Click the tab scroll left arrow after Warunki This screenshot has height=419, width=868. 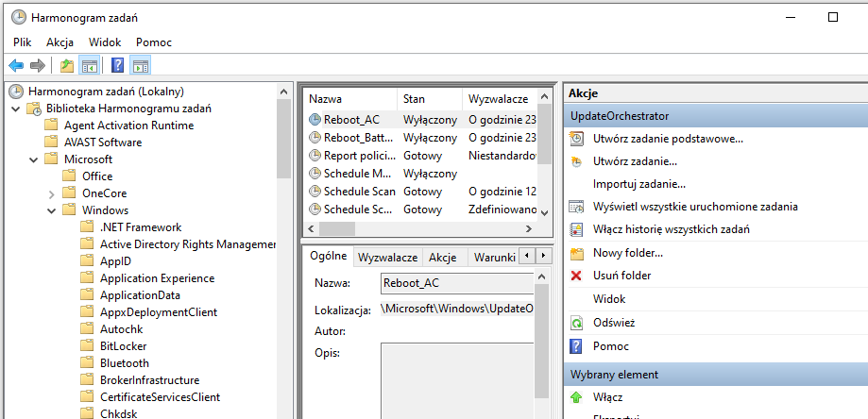click(529, 256)
